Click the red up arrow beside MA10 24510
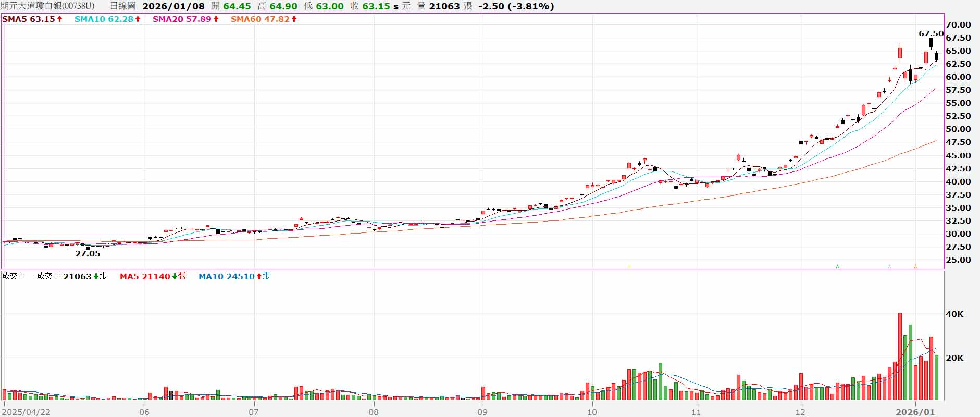980x417 pixels. point(259,276)
